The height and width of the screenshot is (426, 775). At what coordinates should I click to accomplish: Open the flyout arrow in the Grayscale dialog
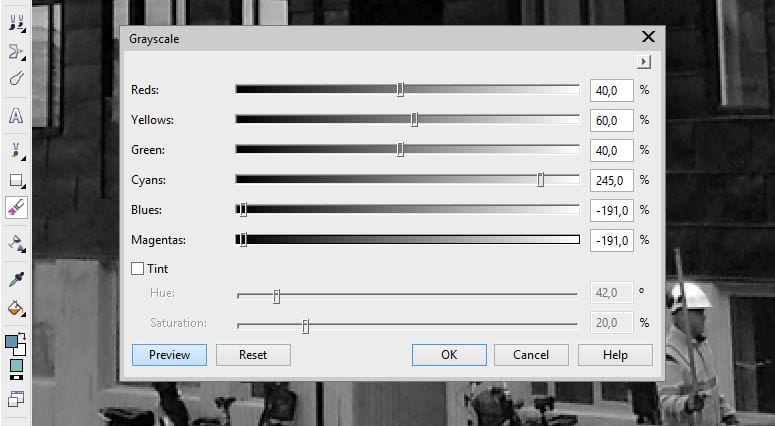click(645, 62)
